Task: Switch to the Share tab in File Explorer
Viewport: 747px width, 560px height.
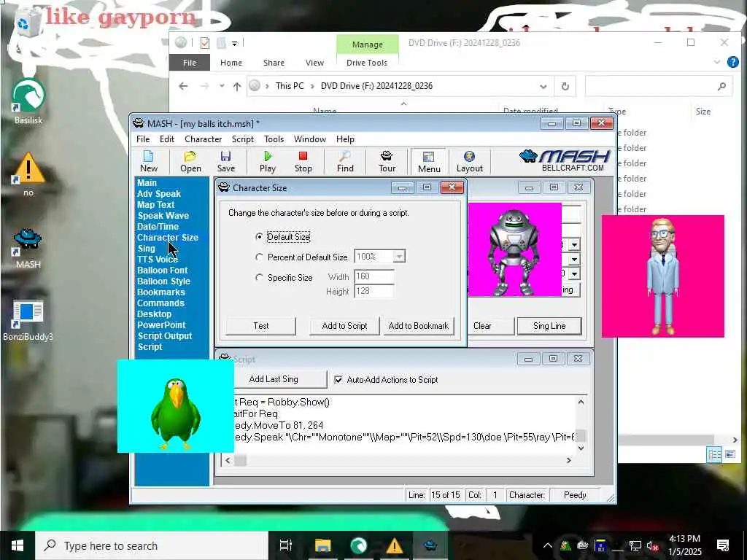Action: [x=274, y=63]
